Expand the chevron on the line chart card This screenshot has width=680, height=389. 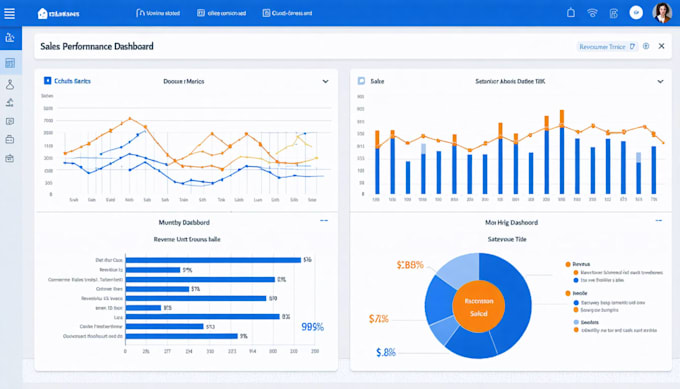tap(325, 82)
